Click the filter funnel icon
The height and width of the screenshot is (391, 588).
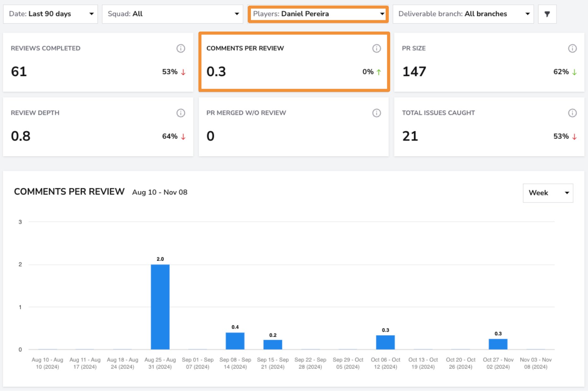[547, 14]
